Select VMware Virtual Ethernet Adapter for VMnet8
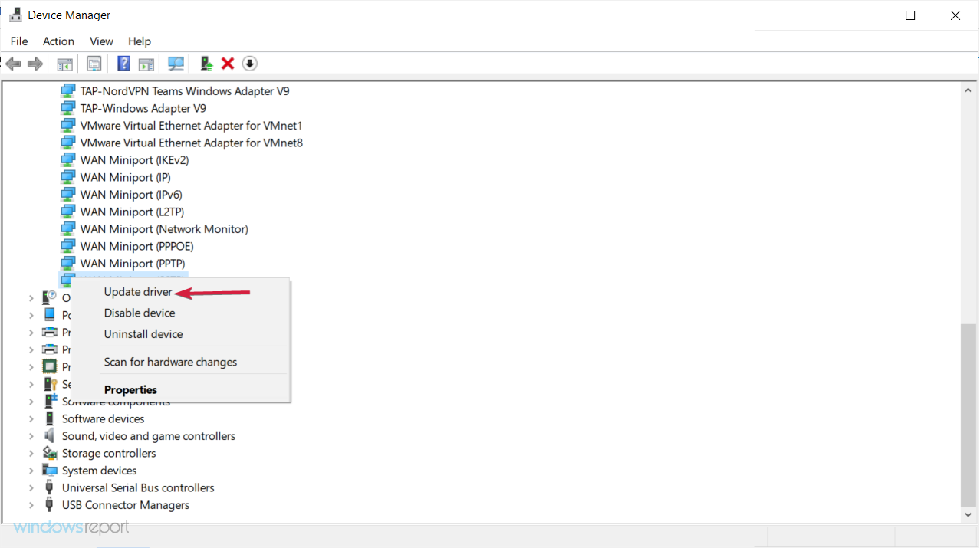This screenshot has height=548, width=980. click(192, 143)
